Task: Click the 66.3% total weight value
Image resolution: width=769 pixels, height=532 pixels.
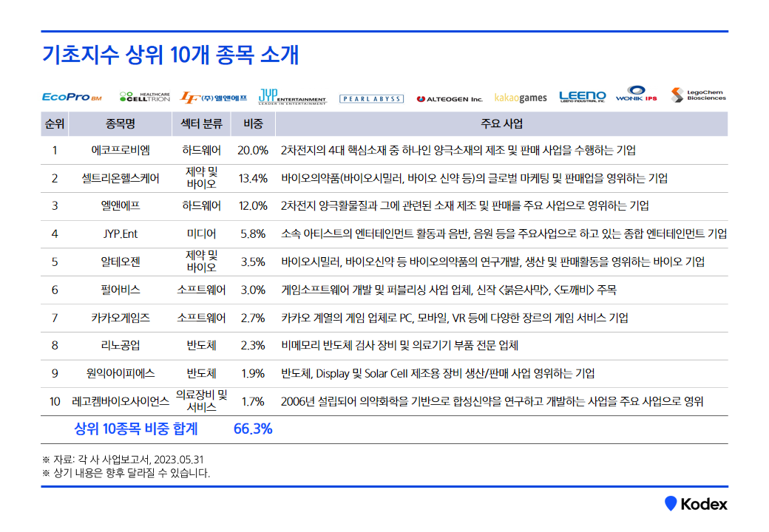Action: pos(253,429)
